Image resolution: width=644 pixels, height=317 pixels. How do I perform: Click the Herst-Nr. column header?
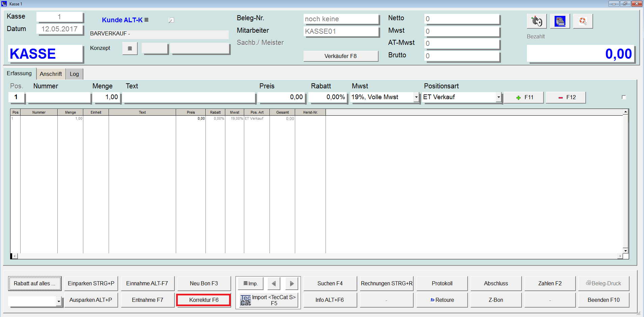tap(310, 112)
